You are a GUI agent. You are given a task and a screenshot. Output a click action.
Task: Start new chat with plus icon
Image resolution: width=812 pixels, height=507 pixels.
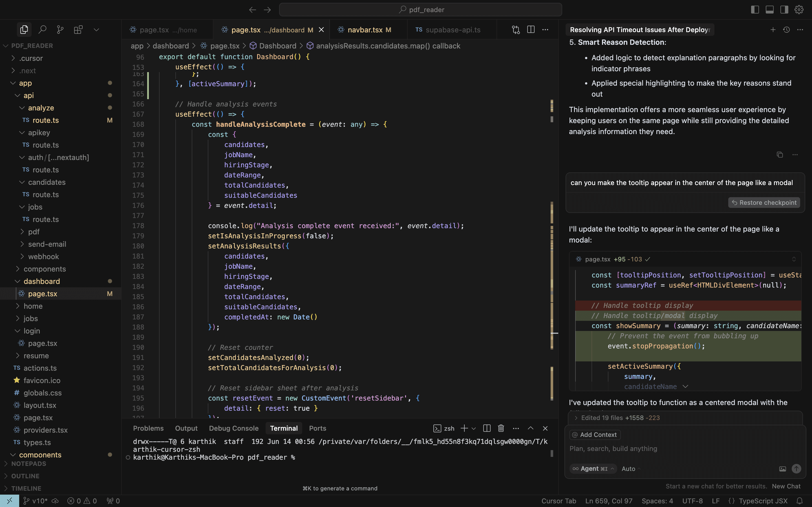pyautogui.click(x=773, y=30)
